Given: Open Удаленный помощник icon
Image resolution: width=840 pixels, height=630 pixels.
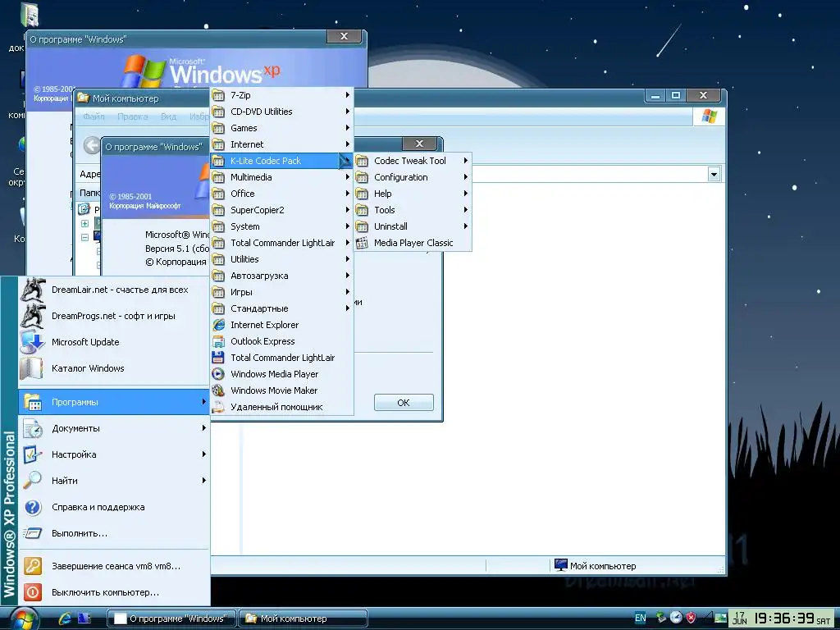Looking at the screenshot, I should coord(218,407).
